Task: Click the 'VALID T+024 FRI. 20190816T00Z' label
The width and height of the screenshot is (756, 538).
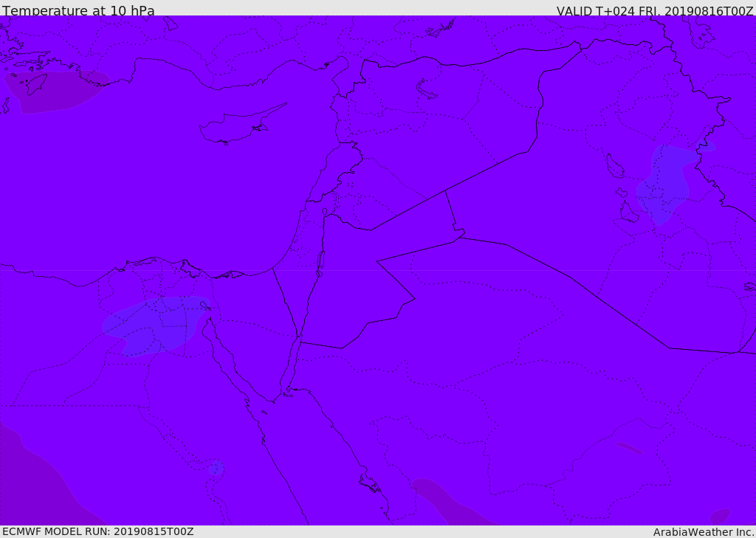Action: (x=654, y=11)
